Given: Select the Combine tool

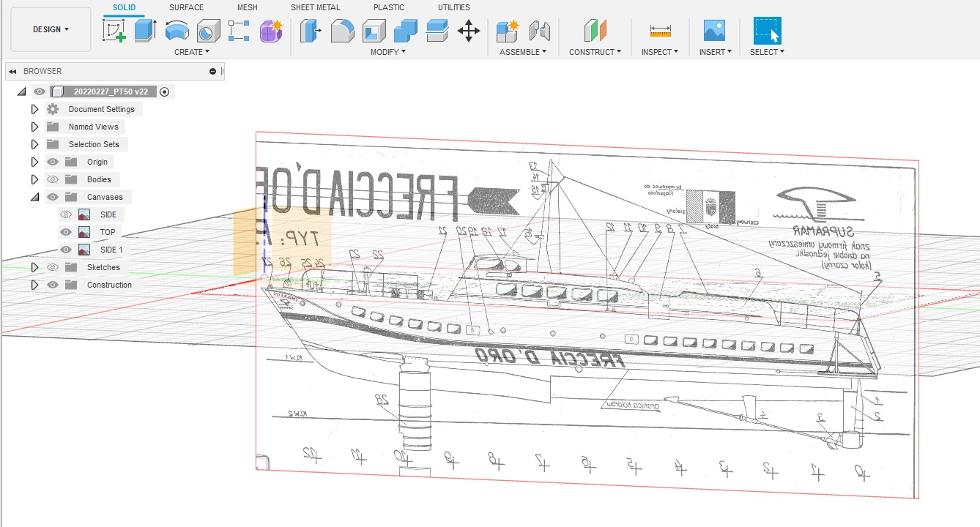Looking at the screenshot, I should click(405, 31).
